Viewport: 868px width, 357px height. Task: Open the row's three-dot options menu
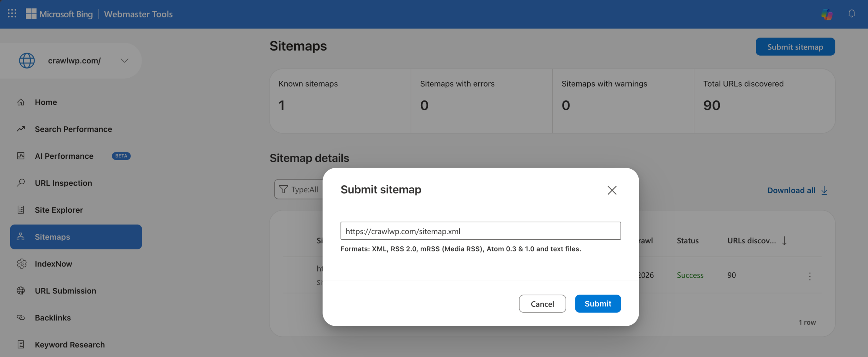(x=810, y=276)
